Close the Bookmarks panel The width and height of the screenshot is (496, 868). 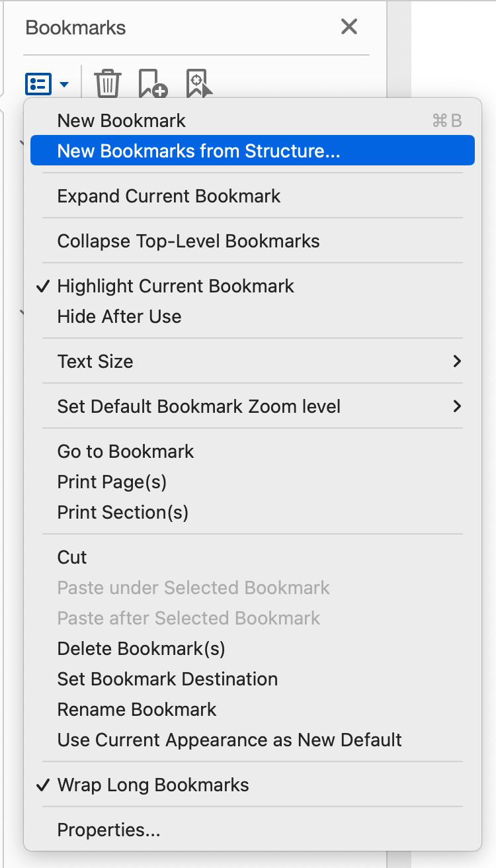(x=349, y=26)
